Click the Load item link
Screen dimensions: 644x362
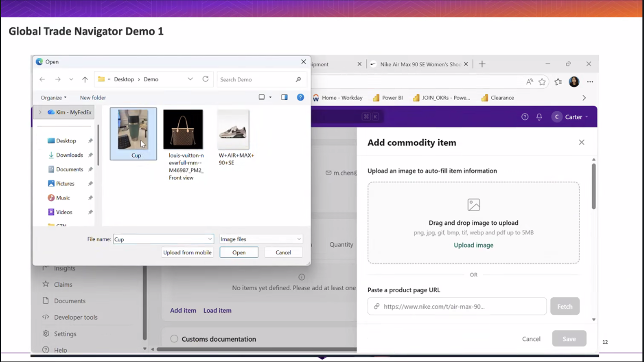tap(217, 311)
